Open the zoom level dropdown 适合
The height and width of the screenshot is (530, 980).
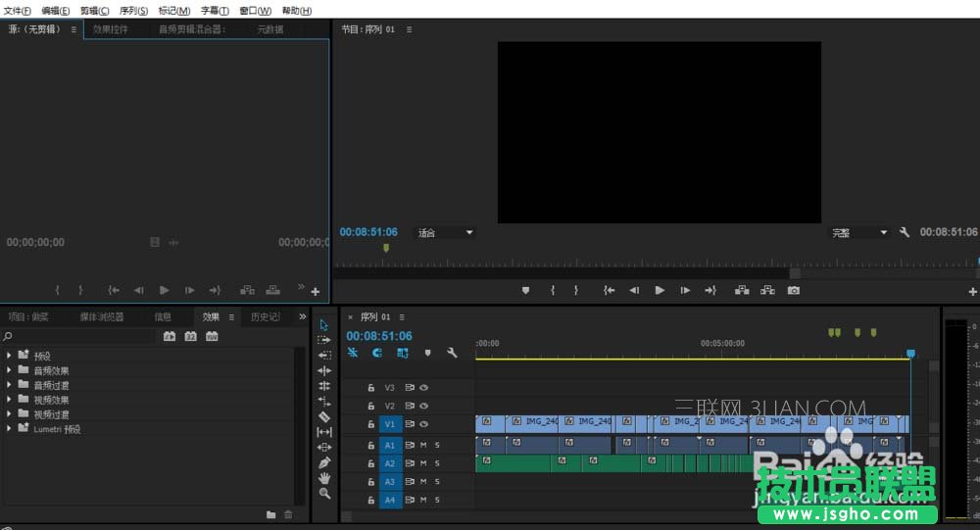pyautogui.click(x=445, y=232)
